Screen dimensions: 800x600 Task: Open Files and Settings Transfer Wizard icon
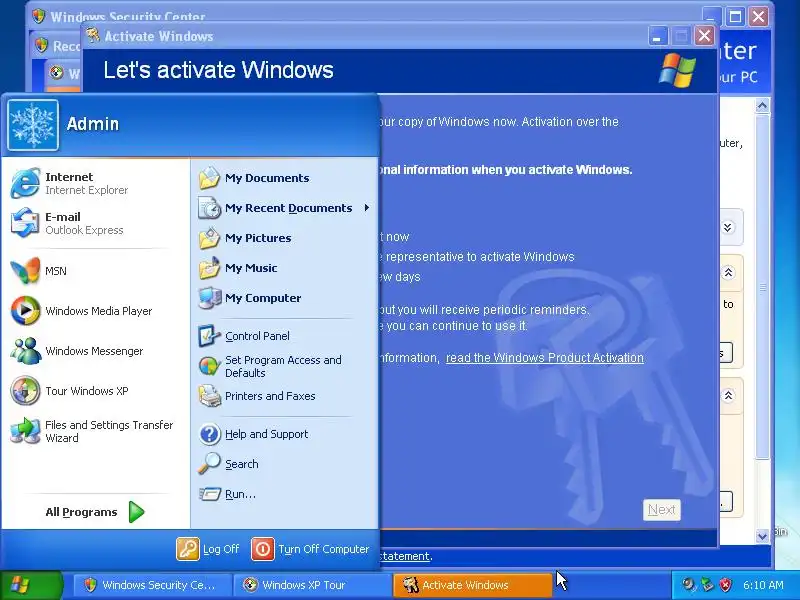coord(25,431)
